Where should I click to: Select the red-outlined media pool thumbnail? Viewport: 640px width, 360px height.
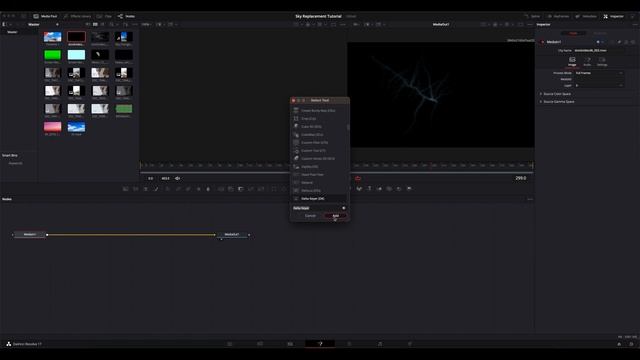coord(76,37)
